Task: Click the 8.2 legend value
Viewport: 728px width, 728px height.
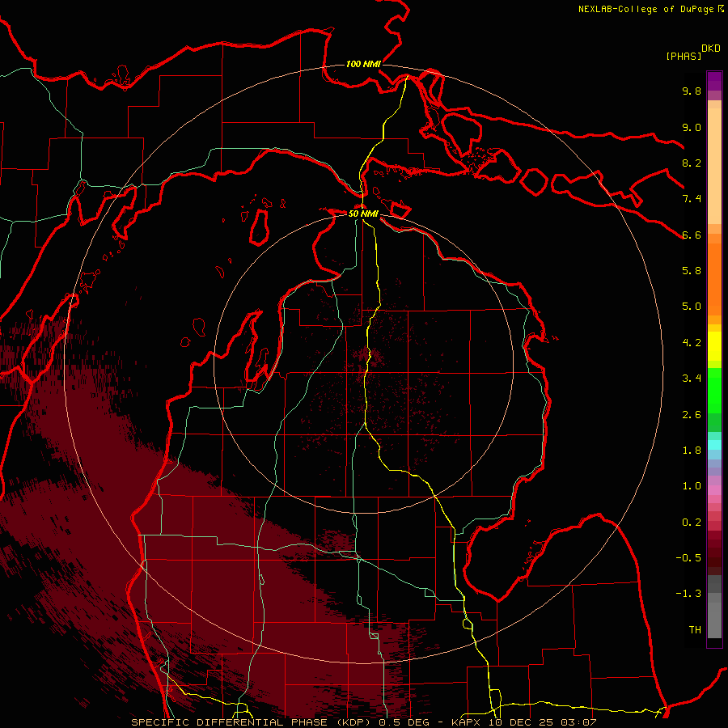Action: click(x=692, y=163)
